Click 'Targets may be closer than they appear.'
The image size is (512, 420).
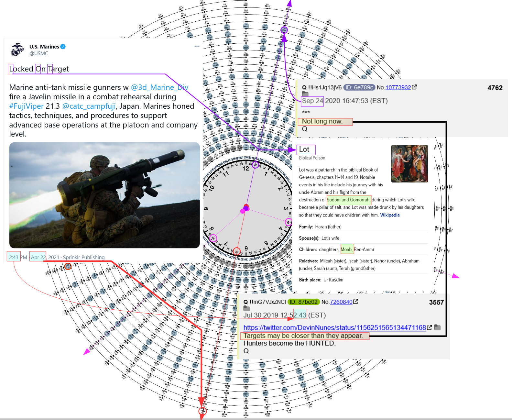click(303, 336)
